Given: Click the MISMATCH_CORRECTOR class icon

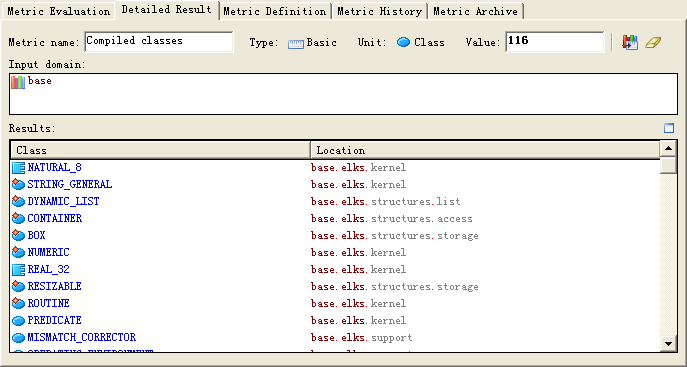Looking at the screenshot, I should [18, 338].
